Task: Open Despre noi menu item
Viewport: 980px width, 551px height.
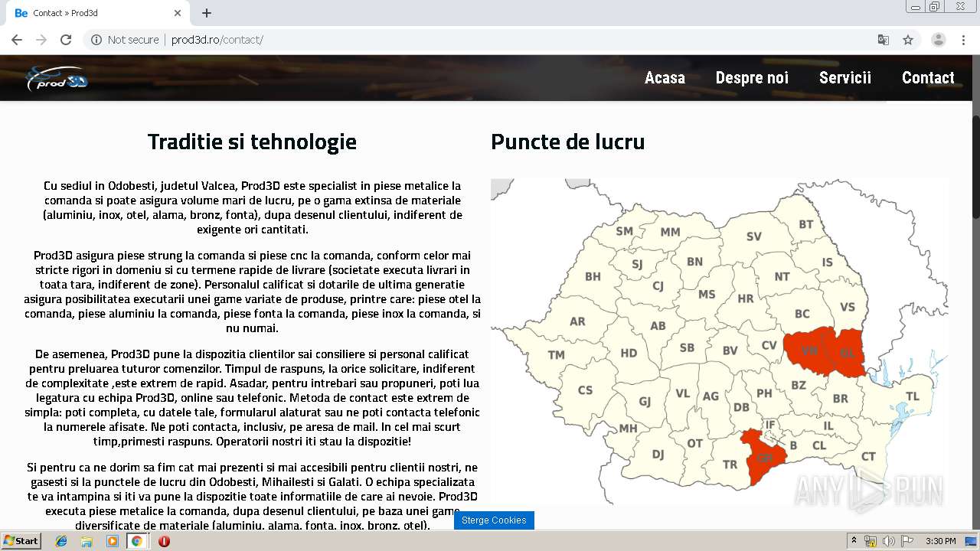Action: [752, 77]
